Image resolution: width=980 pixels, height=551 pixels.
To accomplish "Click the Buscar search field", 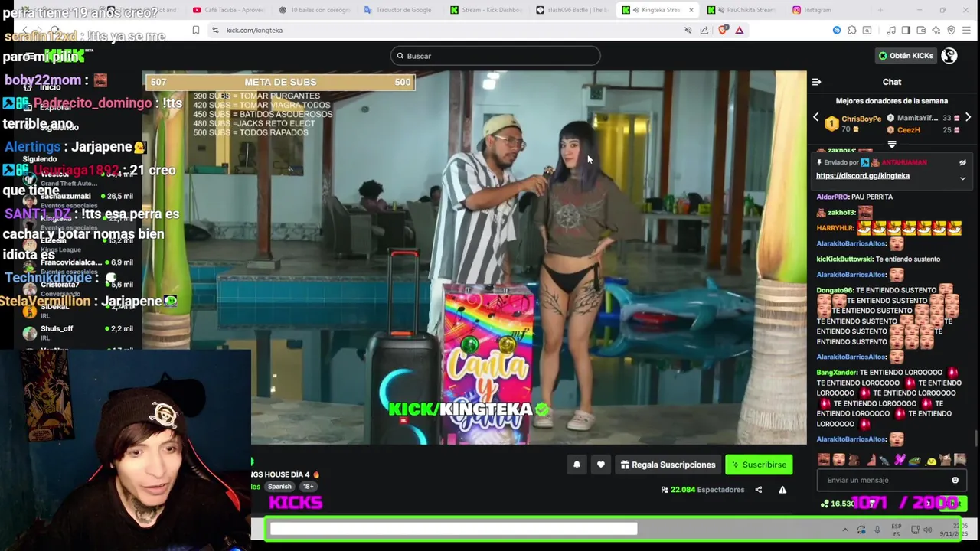I will pos(495,56).
